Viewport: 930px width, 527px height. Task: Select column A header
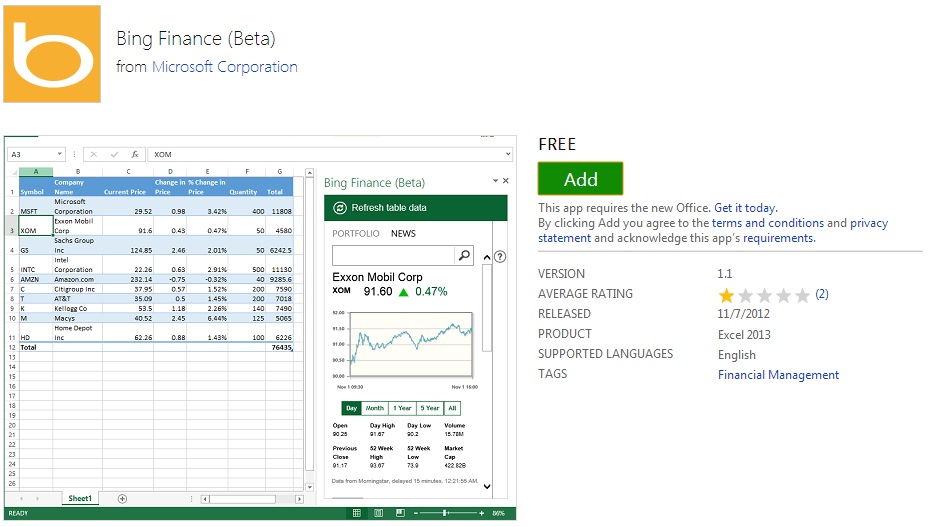point(36,172)
